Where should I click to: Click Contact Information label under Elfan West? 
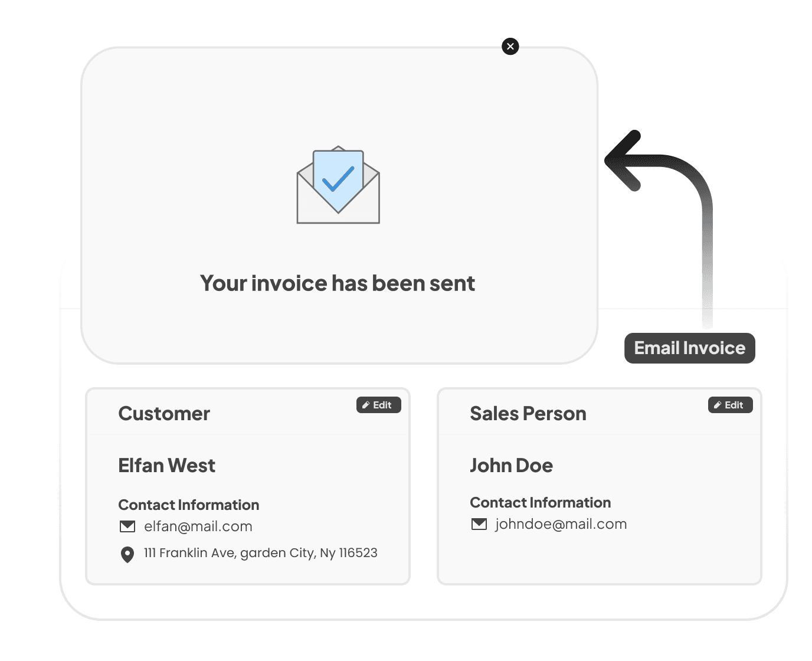point(189,505)
